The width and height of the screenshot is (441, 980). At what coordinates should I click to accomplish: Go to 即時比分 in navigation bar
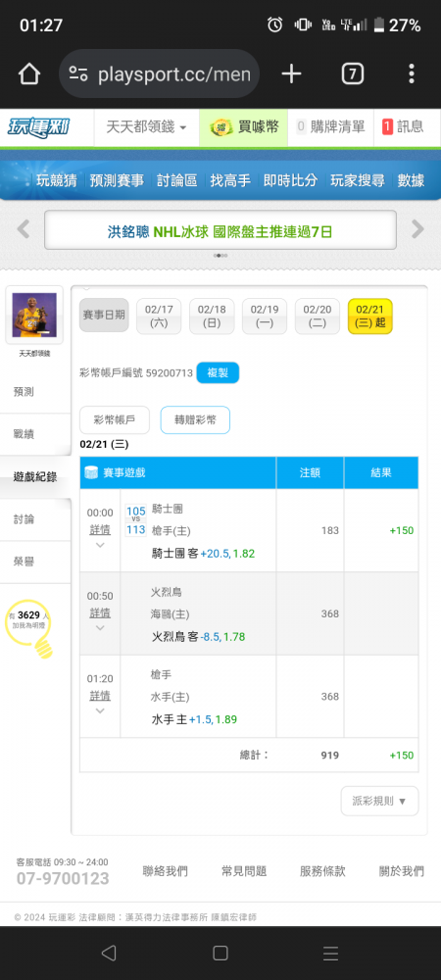tap(290, 181)
